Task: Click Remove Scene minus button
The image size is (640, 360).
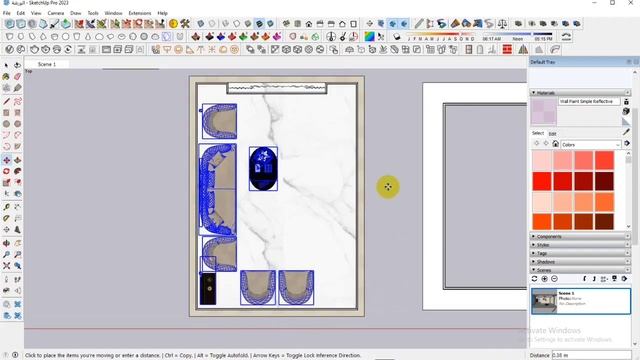Action: (554, 278)
